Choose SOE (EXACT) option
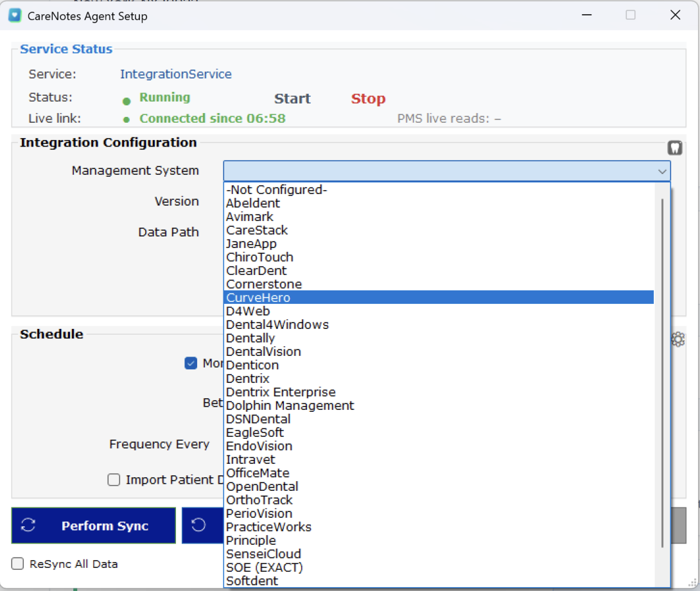This screenshot has width=700, height=591. [439, 567]
